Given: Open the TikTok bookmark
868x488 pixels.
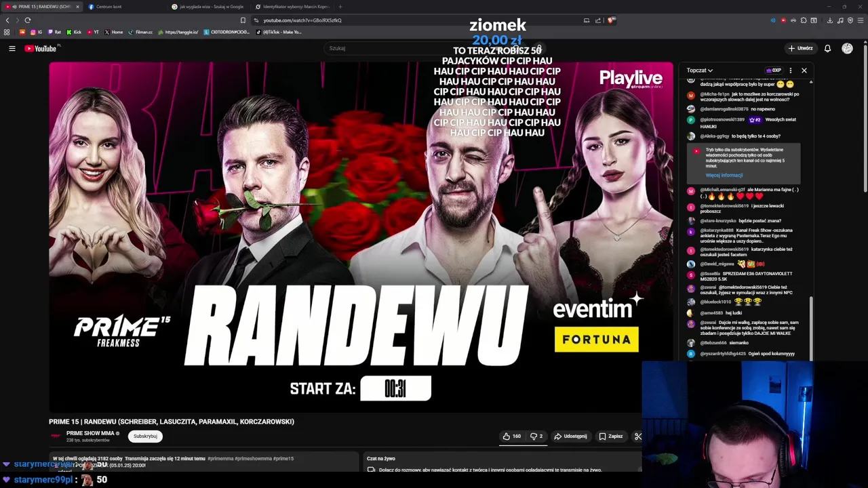Looking at the screenshot, I should click(x=279, y=32).
